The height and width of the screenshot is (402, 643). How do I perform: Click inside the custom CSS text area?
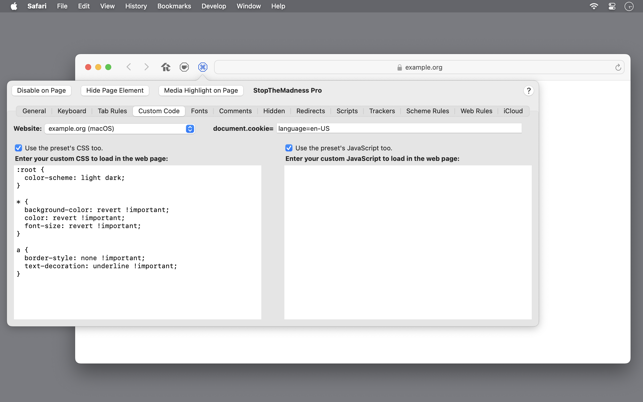(137, 242)
